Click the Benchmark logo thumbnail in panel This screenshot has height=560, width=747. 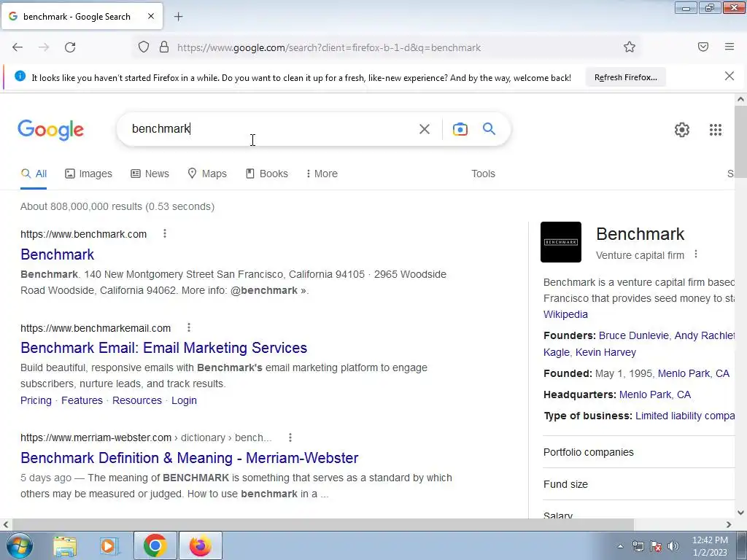(x=561, y=242)
